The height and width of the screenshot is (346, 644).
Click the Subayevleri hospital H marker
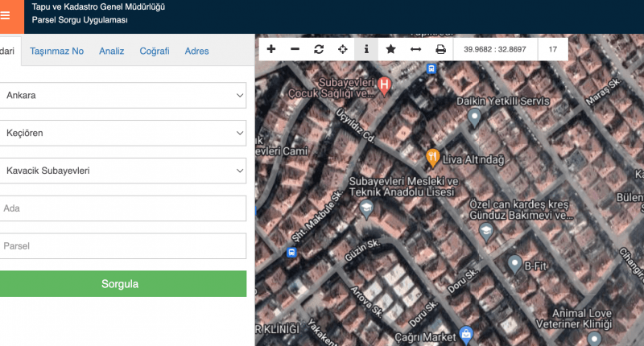(x=384, y=86)
